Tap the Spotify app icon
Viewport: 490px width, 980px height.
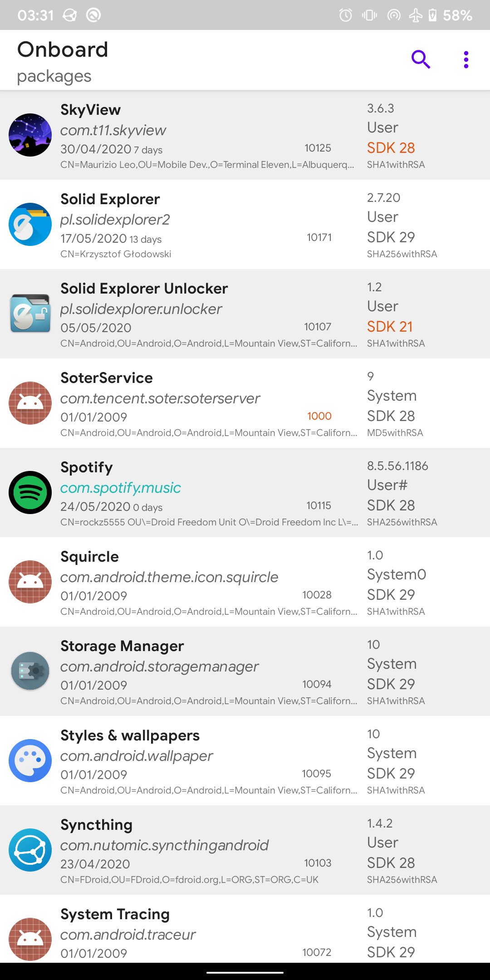30,492
